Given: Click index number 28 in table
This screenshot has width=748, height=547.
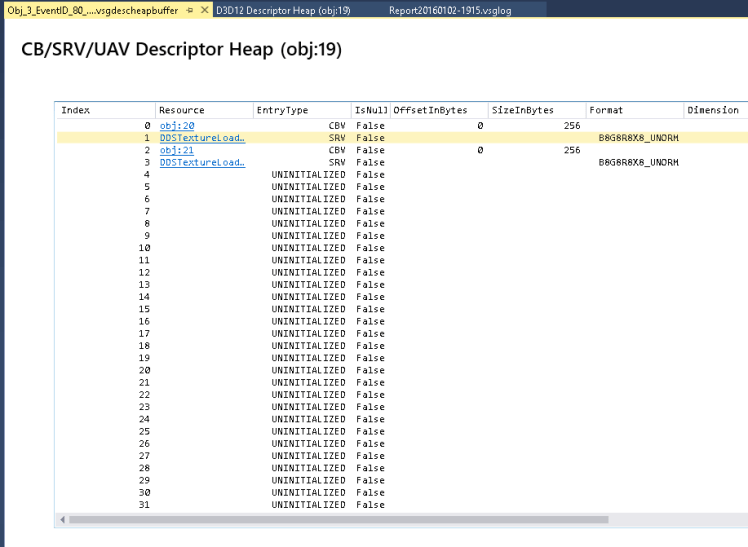Looking at the screenshot, I should 144,468.
